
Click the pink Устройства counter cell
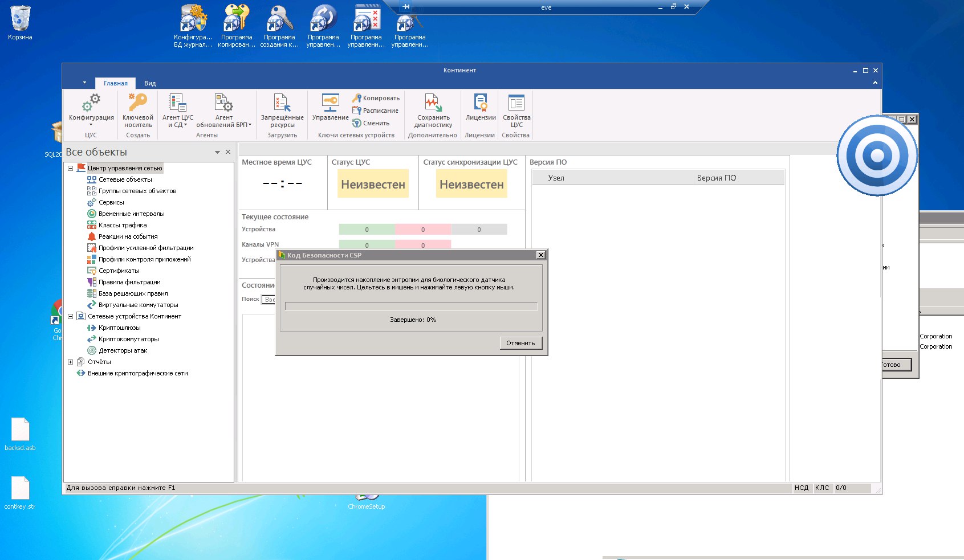point(423,230)
